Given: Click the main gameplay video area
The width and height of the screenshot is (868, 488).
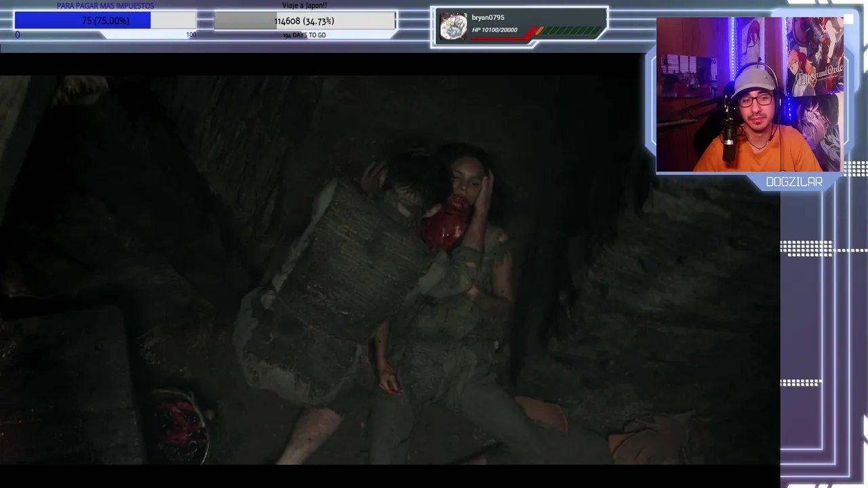Looking at the screenshot, I should (390, 270).
